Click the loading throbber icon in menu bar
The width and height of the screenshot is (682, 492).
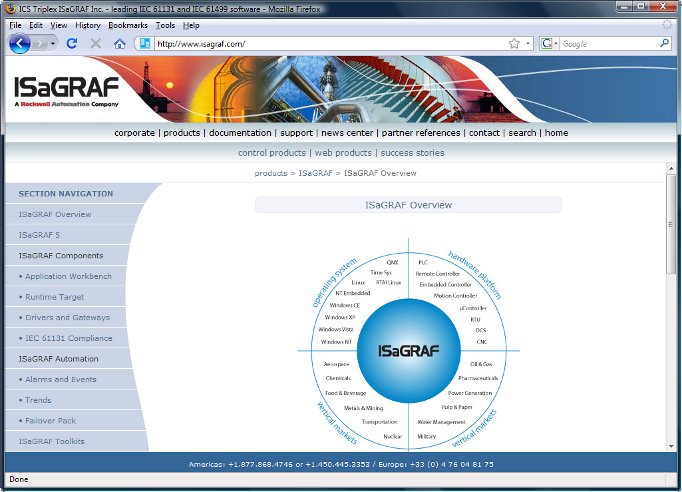[x=667, y=25]
